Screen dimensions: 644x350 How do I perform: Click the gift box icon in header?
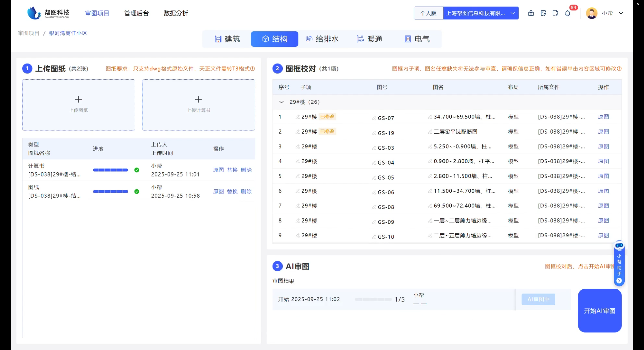531,13
